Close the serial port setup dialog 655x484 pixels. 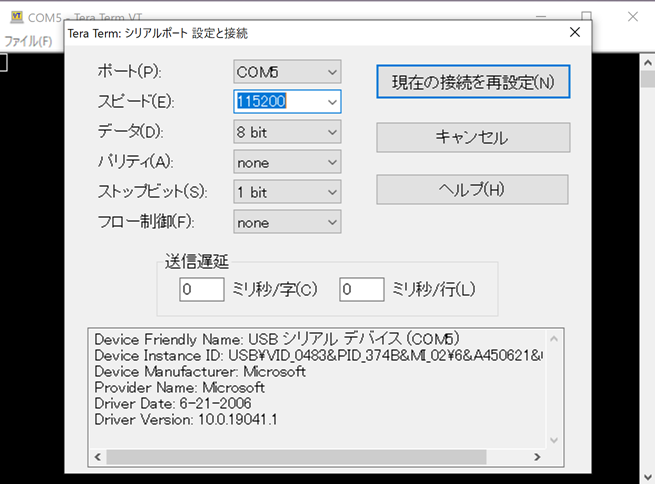(575, 32)
